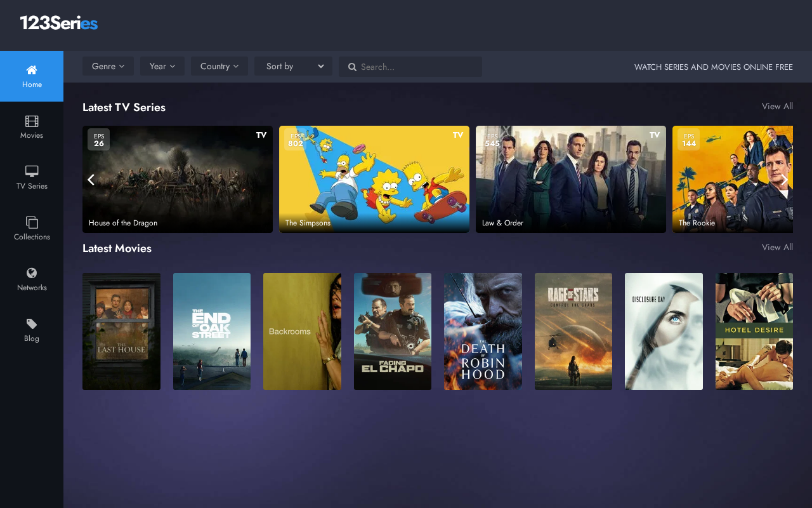Expand the Genre filter dropdown
This screenshot has width=812, height=508.
108,66
